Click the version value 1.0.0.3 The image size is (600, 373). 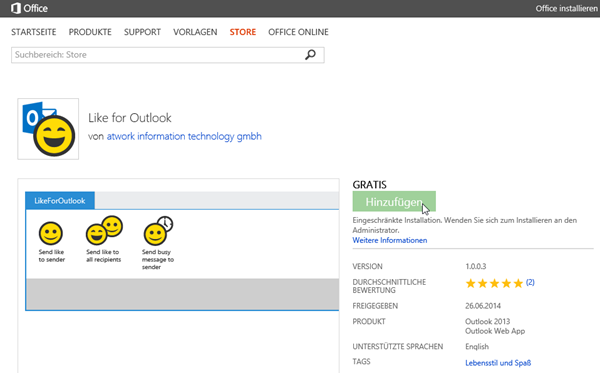click(476, 266)
